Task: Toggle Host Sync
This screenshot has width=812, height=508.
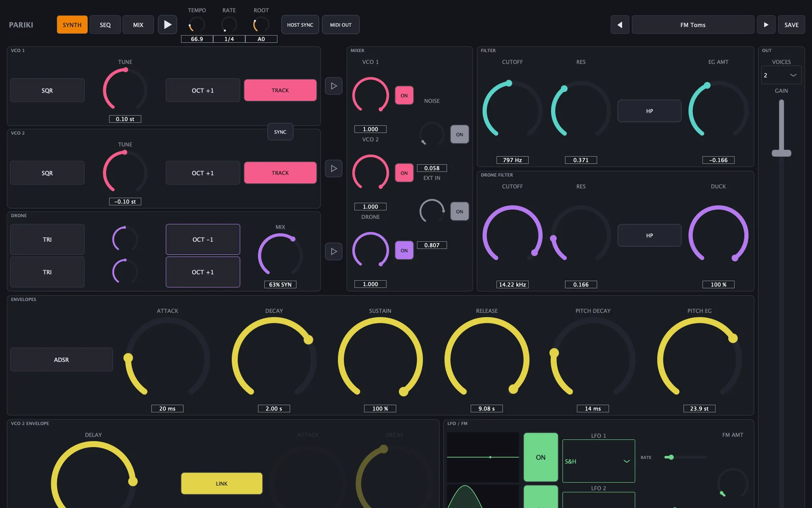Action: pyautogui.click(x=300, y=25)
